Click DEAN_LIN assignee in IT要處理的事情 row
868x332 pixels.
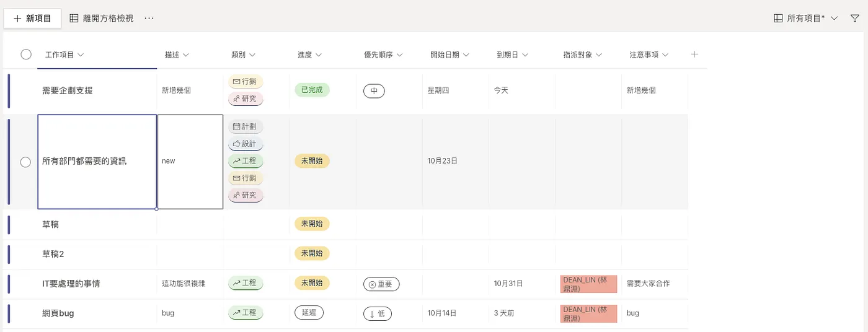click(588, 284)
